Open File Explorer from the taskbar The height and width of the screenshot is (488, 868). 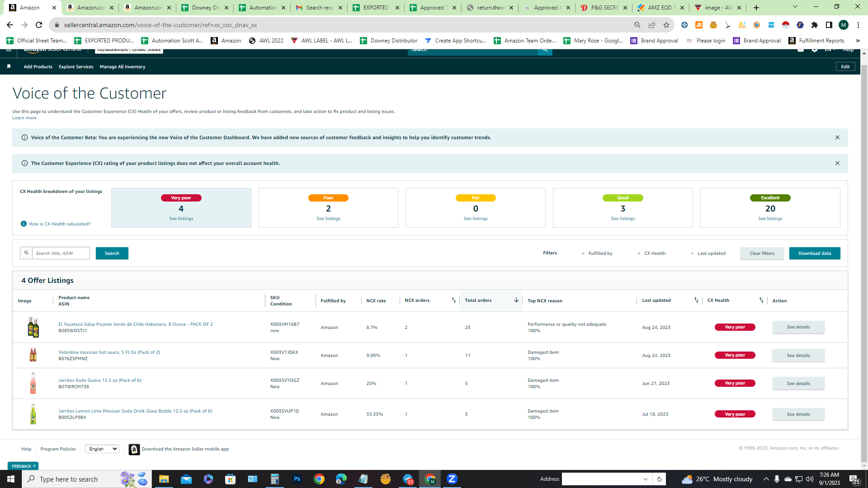(x=164, y=479)
